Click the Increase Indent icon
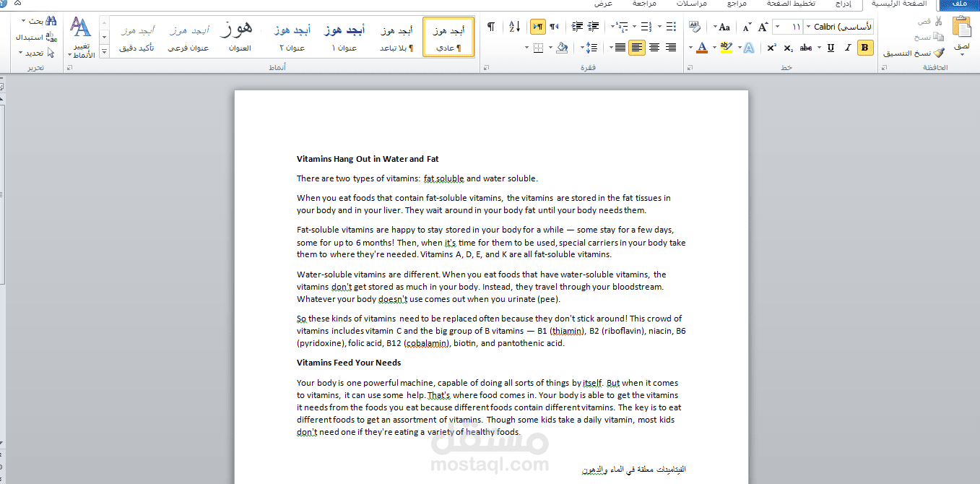Screen dimensions: 980x484 coord(577,27)
